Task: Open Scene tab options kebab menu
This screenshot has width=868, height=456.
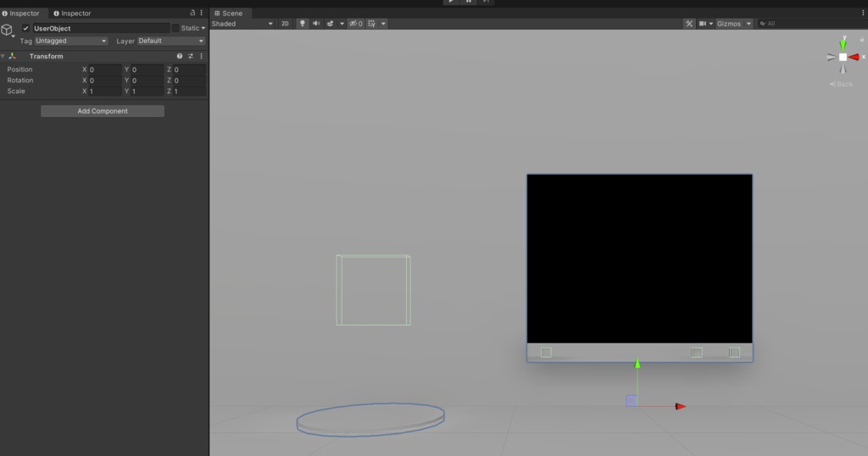Action: (x=863, y=13)
